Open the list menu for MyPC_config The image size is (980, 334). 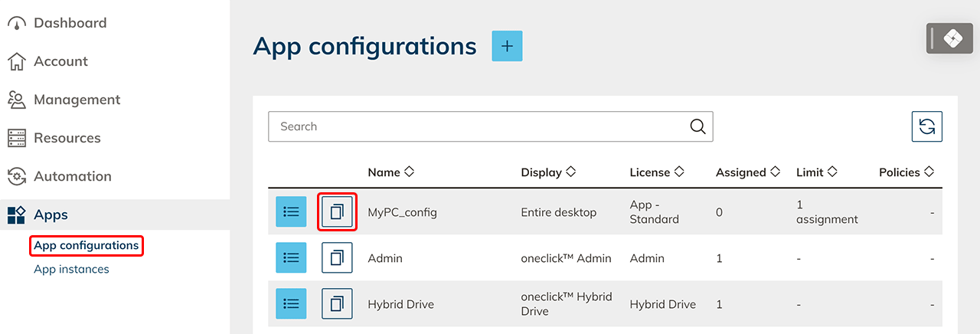291,212
